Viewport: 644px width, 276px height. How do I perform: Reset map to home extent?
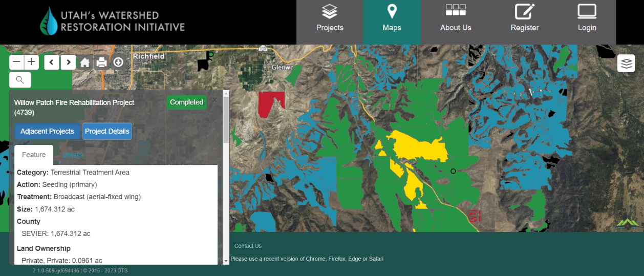coord(85,62)
